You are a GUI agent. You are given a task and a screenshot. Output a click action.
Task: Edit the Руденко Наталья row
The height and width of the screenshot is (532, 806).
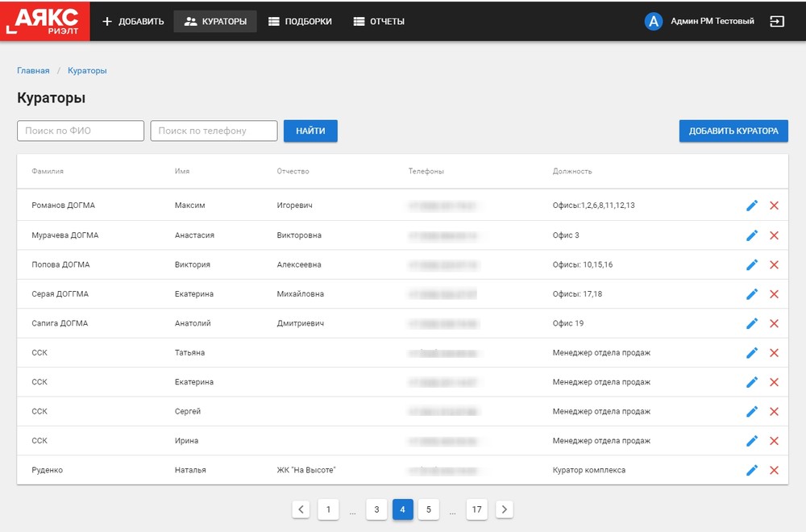click(x=751, y=470)
